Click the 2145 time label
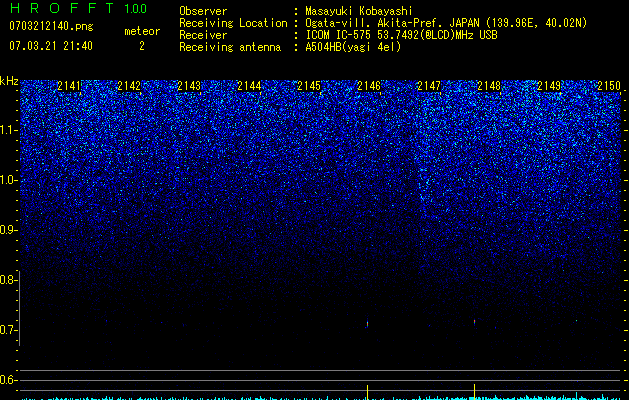This screenshot has width=629, height=400. (309, 86)
